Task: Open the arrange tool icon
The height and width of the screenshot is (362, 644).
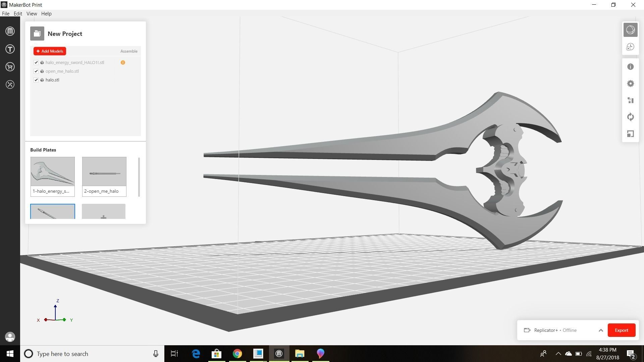Action: pyautogui.click(x=630, y=100)
